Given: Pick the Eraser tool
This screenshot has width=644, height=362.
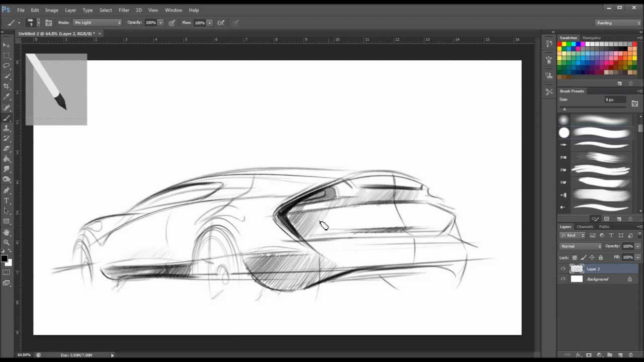Looking at the screenshot, I should point(7,149).
